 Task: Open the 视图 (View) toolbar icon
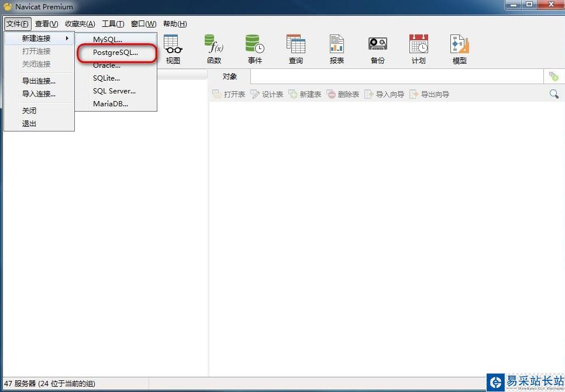pyautogui.click(x=173, y=49)
